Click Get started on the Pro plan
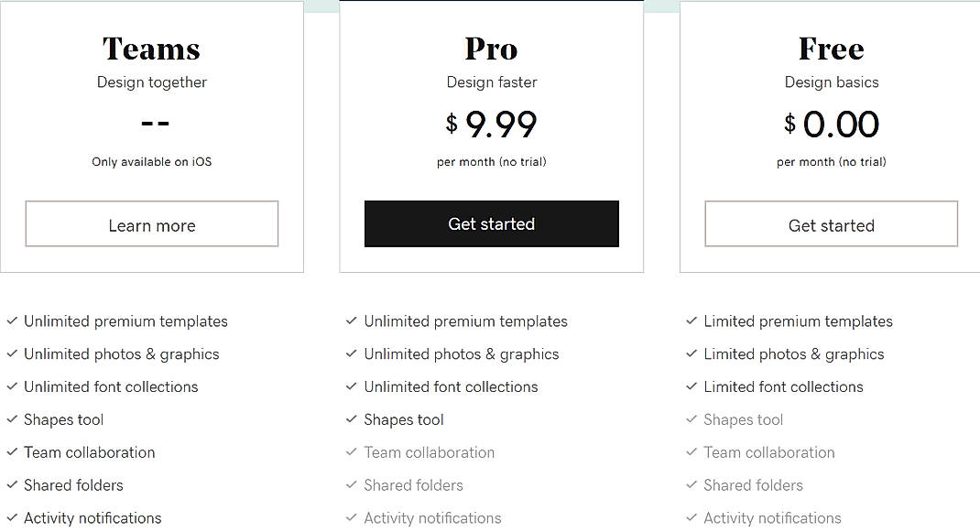 pyautogui.click(x=491, y=223)
